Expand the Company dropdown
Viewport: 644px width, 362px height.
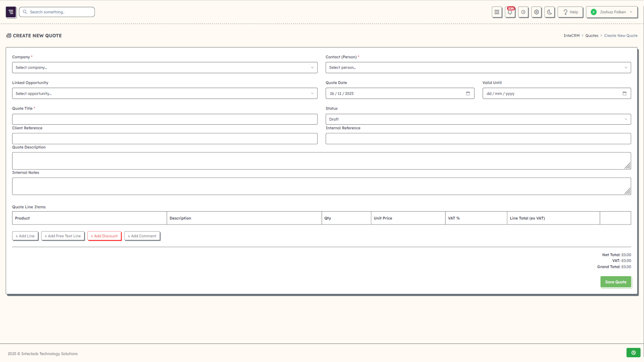click(165, 68)
